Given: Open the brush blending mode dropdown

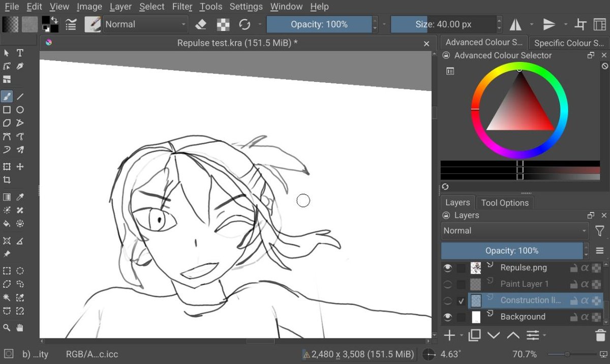Looking at the screenshot, I should click(146, 24).
